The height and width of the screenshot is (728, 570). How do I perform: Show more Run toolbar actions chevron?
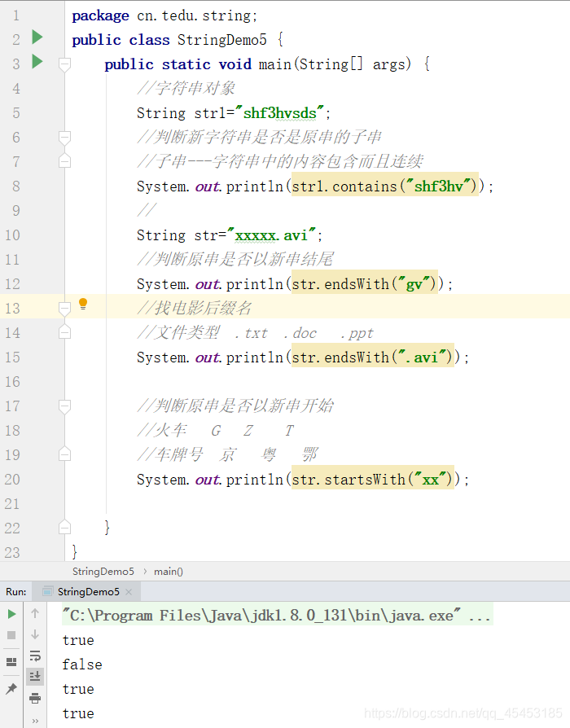coord(35,721)
